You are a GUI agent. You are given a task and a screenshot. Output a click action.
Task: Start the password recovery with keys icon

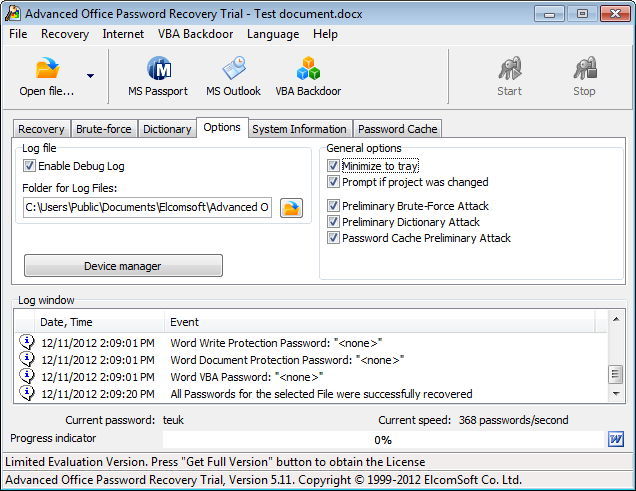510,68
